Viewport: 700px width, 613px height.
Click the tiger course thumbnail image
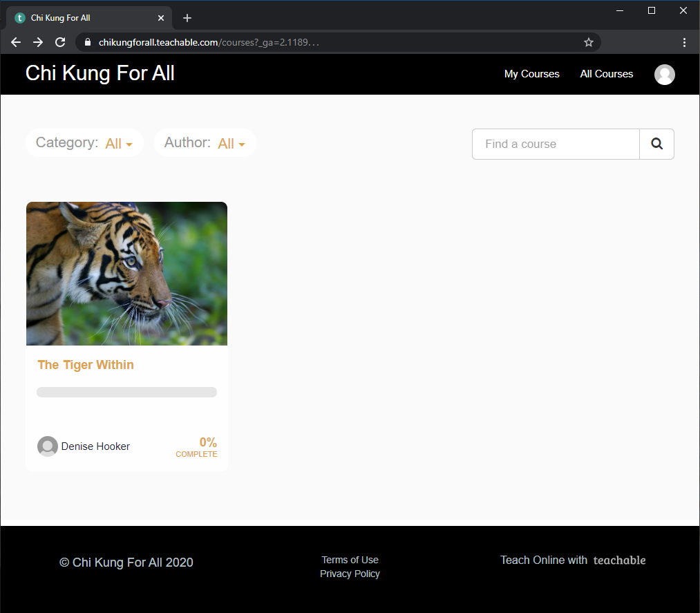[126, 273]
